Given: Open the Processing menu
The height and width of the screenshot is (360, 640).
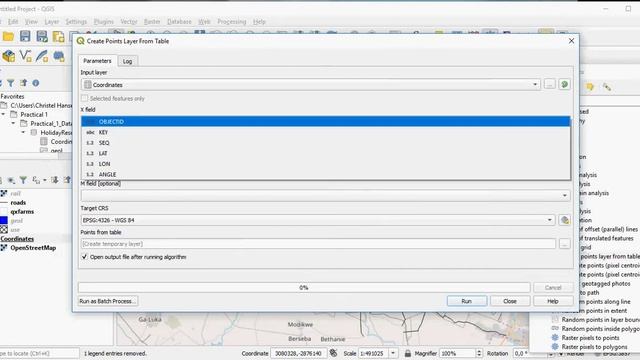Looking at the screenshot, I should (x=231, y=22).
